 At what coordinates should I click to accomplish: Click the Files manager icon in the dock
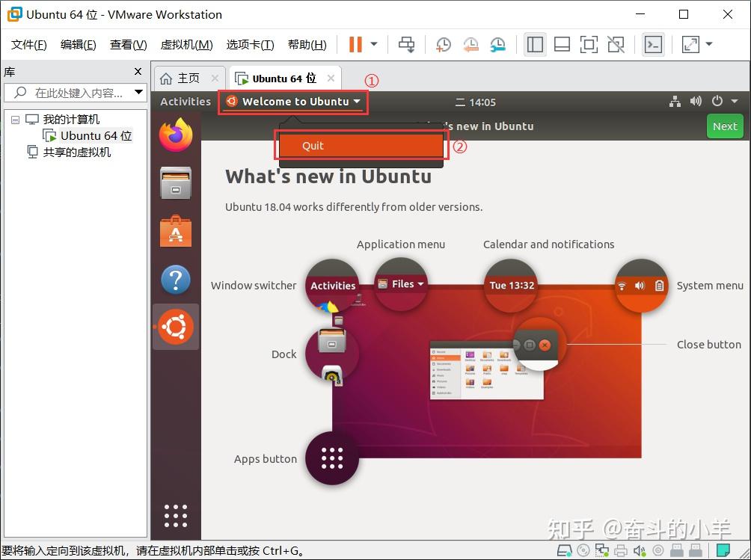point(176,183)
